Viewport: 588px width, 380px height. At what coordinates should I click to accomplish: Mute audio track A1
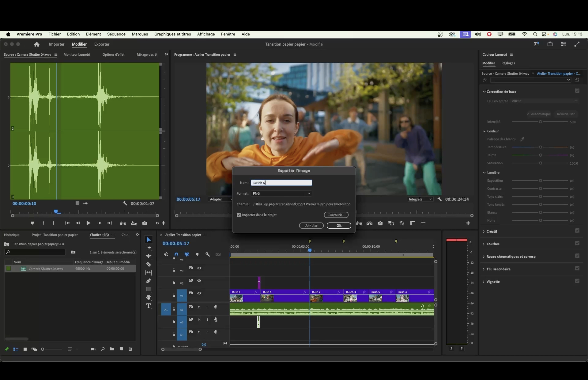coord(199,307)
